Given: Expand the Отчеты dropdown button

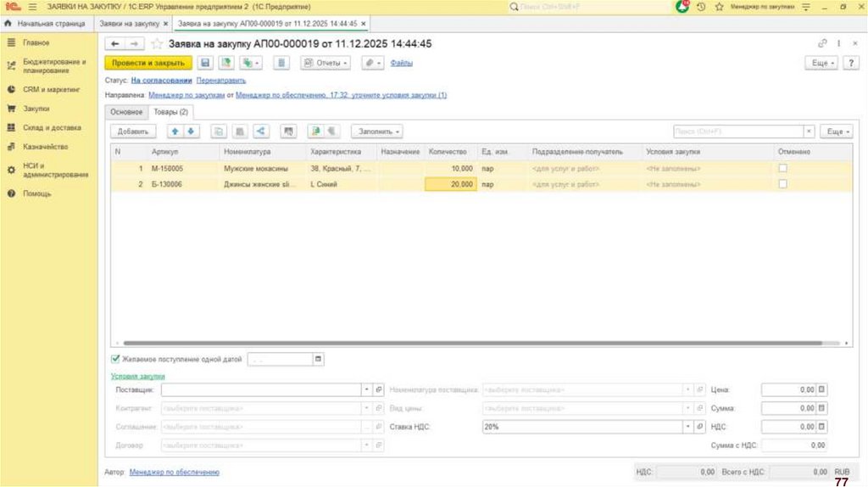Looking at the screenshot, I should [x=325, y=63].
